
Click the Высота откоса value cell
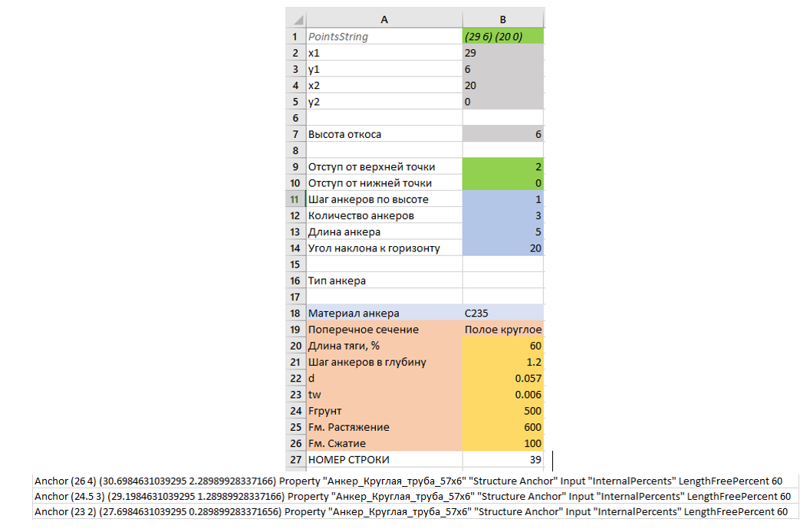coord(502,134)
